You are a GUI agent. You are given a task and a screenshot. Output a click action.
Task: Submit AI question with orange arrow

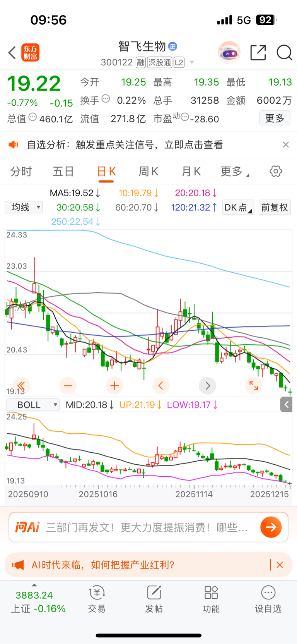(271, 527)
